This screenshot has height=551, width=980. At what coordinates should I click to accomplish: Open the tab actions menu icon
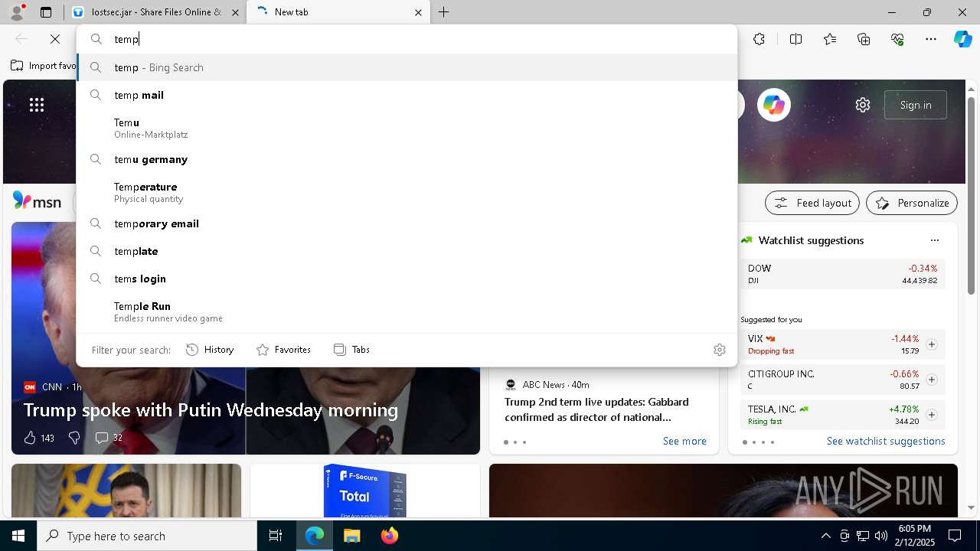click(46, 12)
